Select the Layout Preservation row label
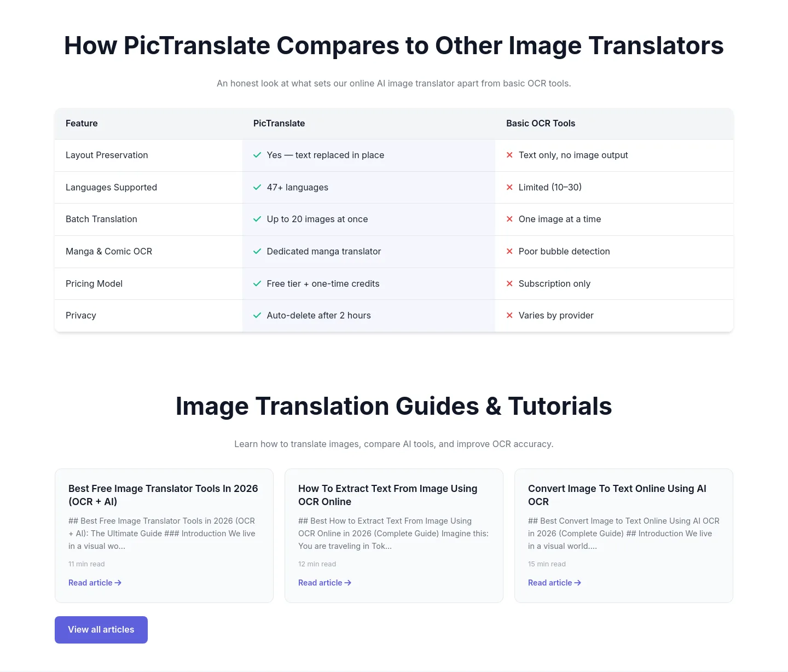The width and height of the screenshot is (788, 672). pos(107,155)
